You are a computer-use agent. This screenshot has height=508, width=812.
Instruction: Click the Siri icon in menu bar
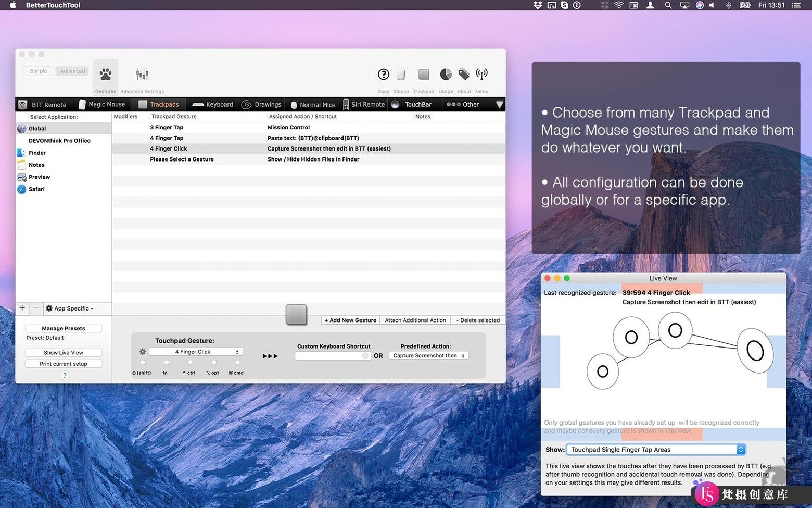click(700, 5)
